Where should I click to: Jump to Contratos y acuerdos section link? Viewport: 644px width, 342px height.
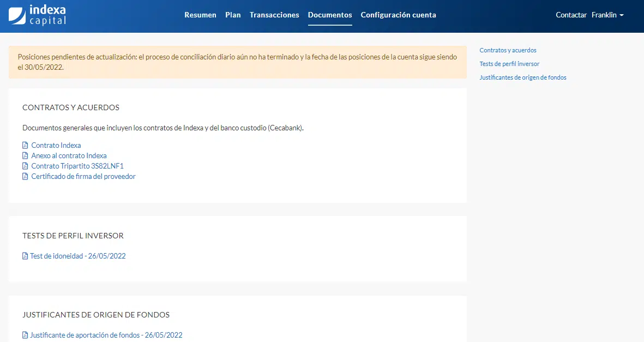[508, 50]
